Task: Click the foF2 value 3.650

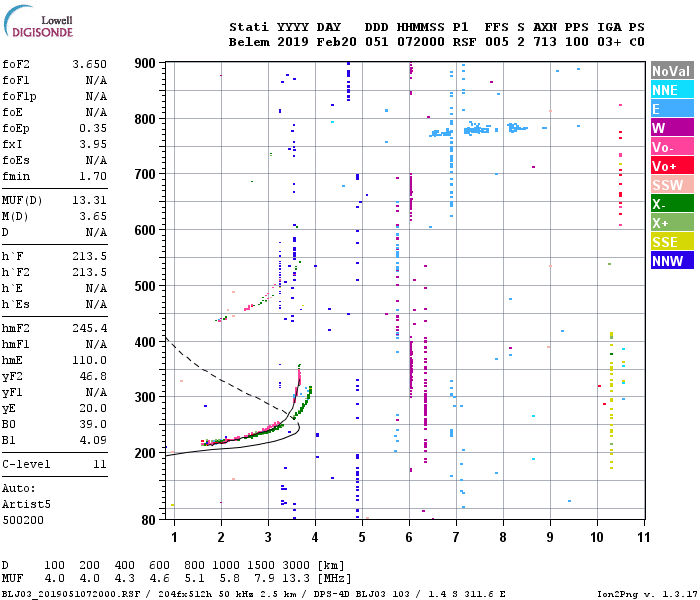Action: [x=90, y=64]
